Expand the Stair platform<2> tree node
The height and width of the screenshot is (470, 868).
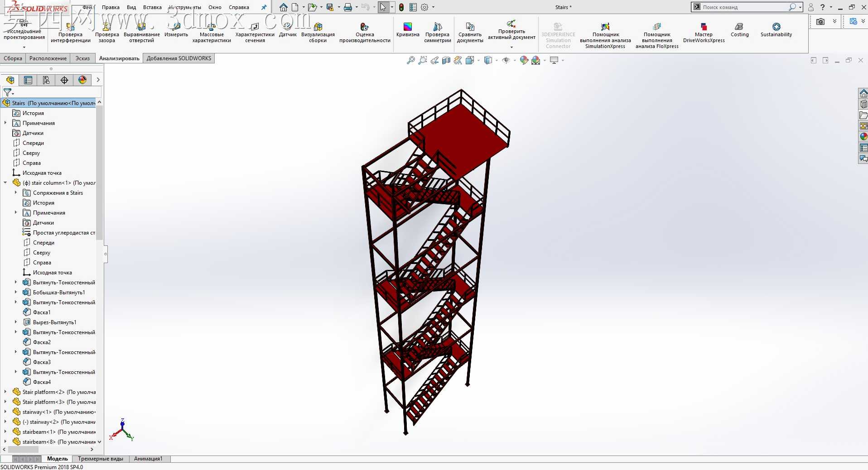[5, 392]
